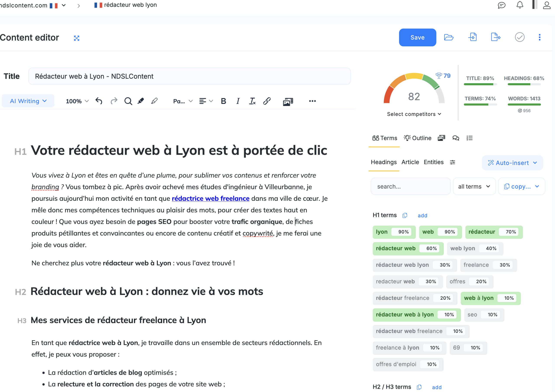Open the paragraph style dropdown
Image resolution: width=555 pixels, height=392 pixels.
(x=183, y=101)
